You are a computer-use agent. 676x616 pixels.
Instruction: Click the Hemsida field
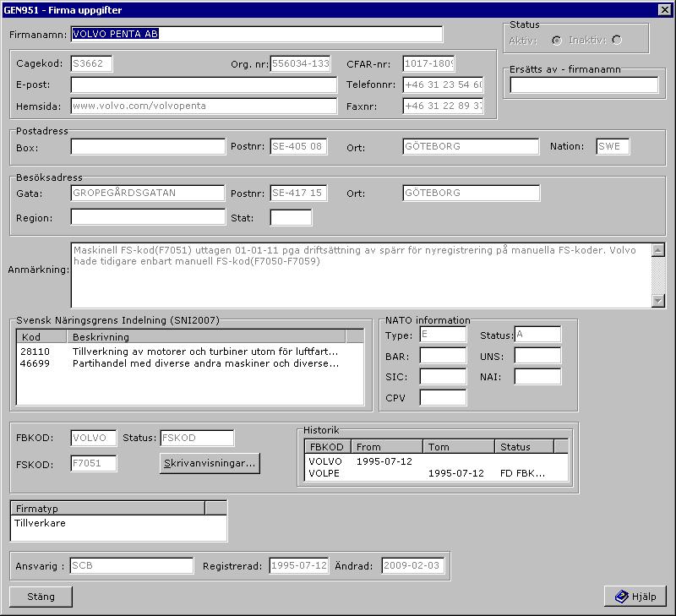pyautogui.click(x=204, y=106)
